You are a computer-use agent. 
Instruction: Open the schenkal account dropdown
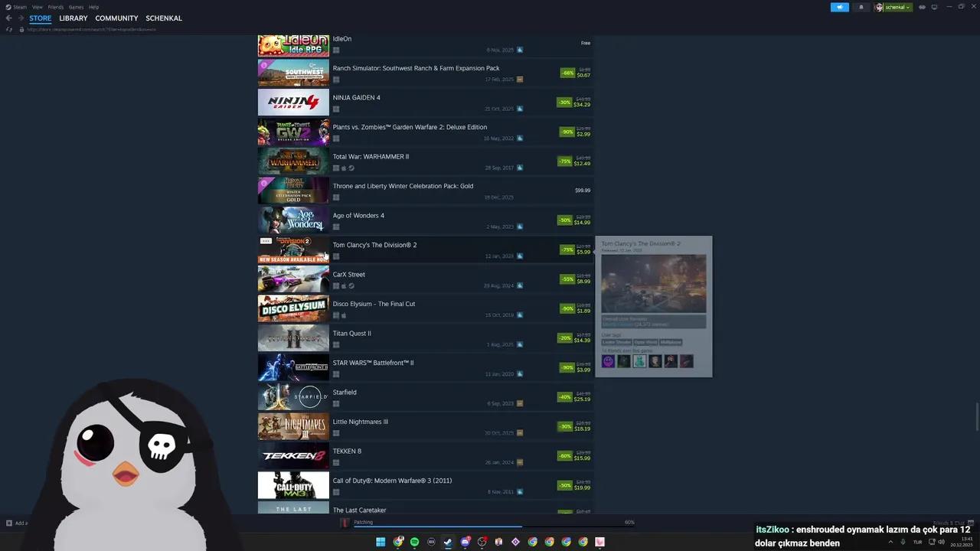click(x=893, y=7)
